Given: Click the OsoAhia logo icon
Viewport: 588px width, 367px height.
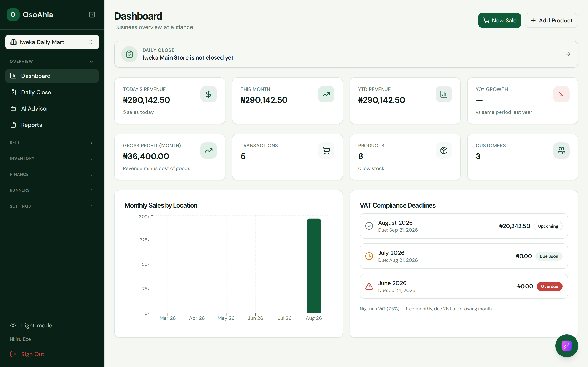Looking at the screenshot, I should 13,14.
